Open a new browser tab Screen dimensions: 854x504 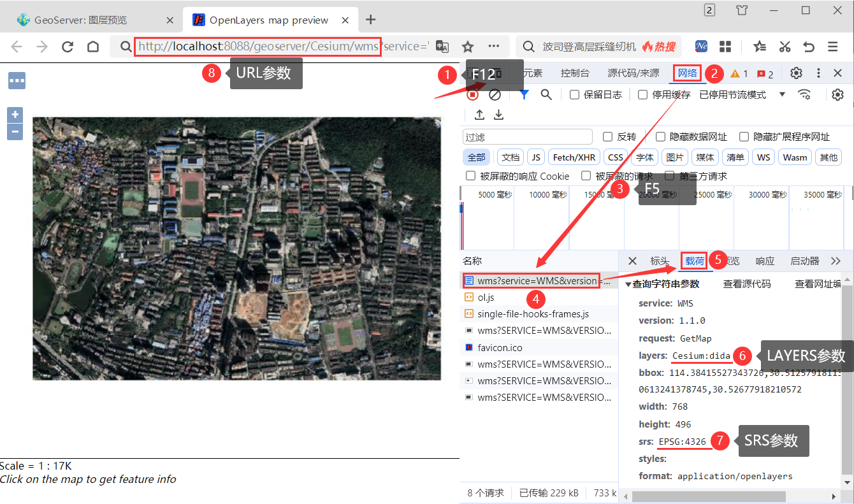tap(371, 20)
